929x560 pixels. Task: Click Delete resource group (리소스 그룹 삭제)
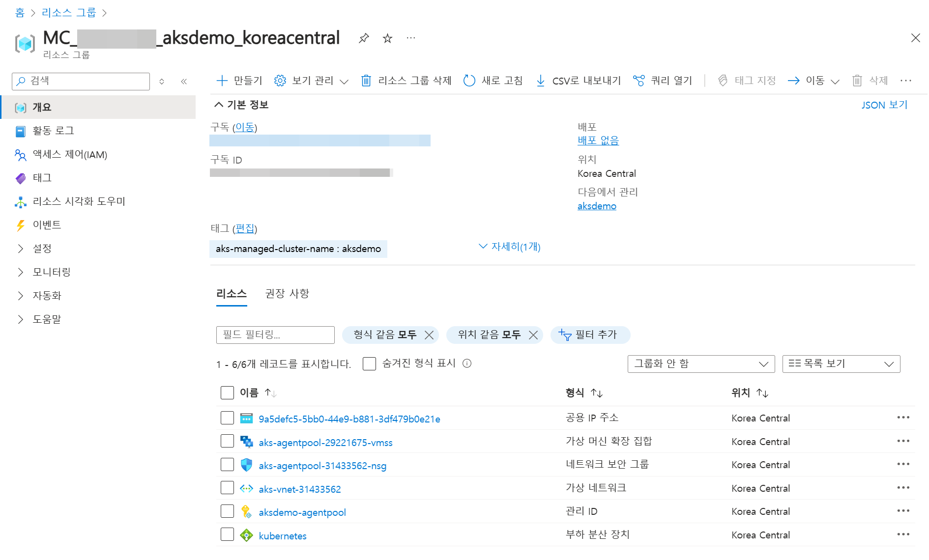tap(406, 81)
